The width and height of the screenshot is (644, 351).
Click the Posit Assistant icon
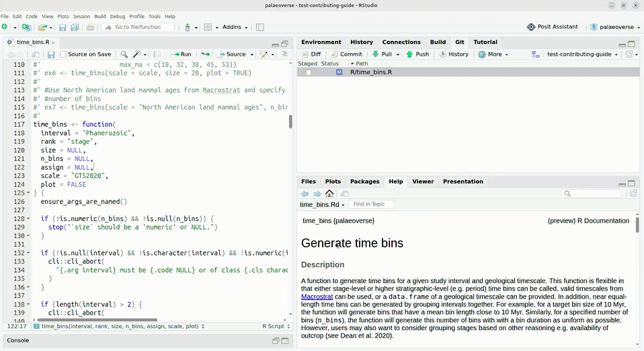pos(531,27)
